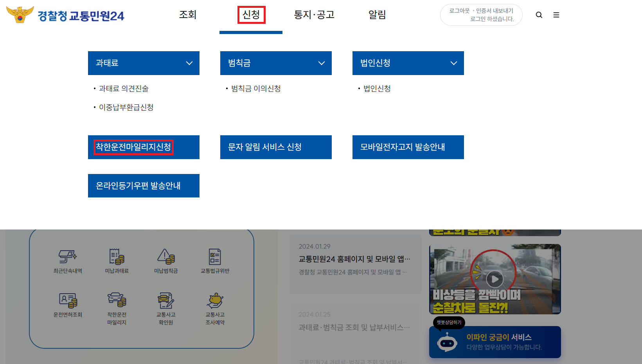The height and width of the screenshot is (364, 642).
Task: Open the 조회 menu
Action: click(188, 15)
